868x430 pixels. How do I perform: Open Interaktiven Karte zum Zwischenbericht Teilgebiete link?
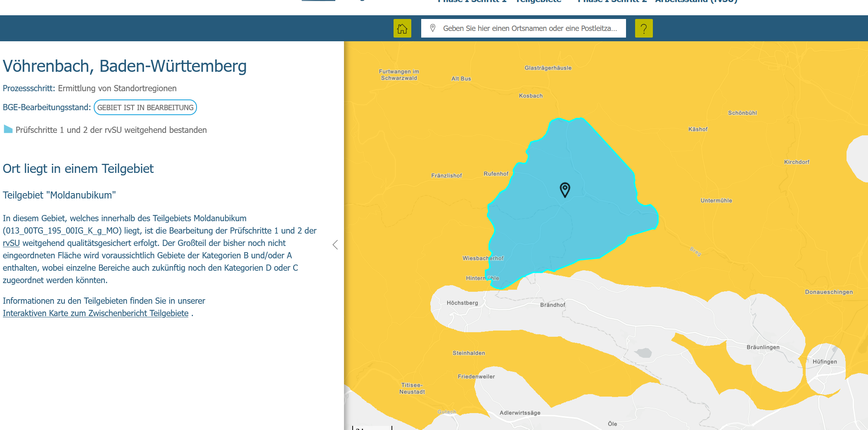coord(95,313)
